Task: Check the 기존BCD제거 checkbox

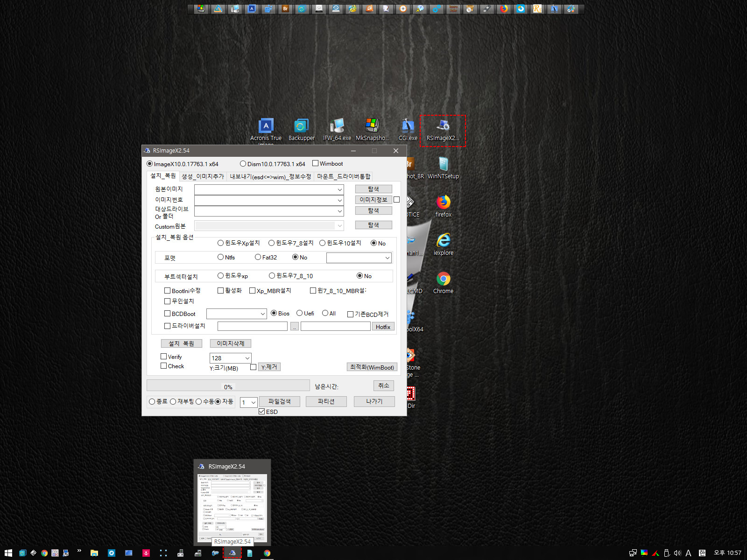Action: [368, 314]
